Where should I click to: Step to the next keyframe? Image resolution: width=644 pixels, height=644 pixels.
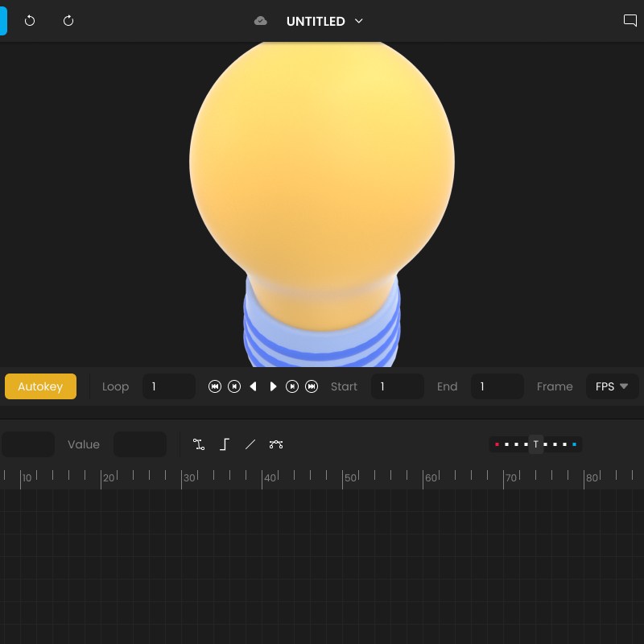pos(292,386)
